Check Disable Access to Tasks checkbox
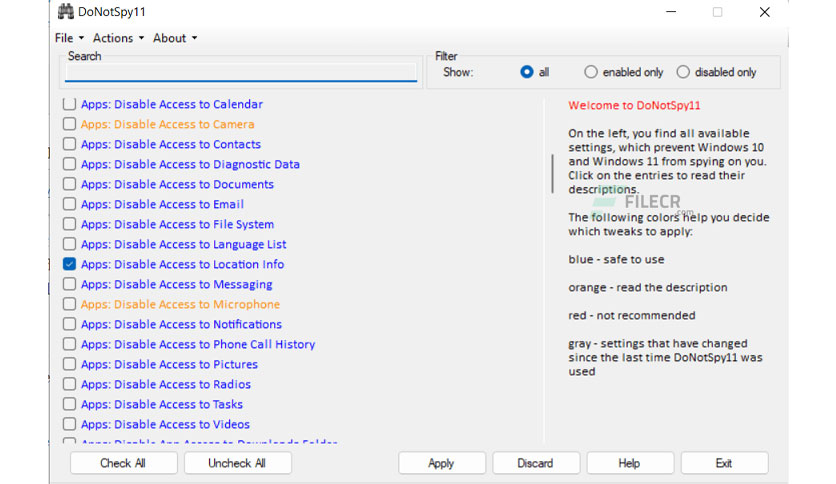The height and width of the screenshot is (484, 836). point(69,404)
